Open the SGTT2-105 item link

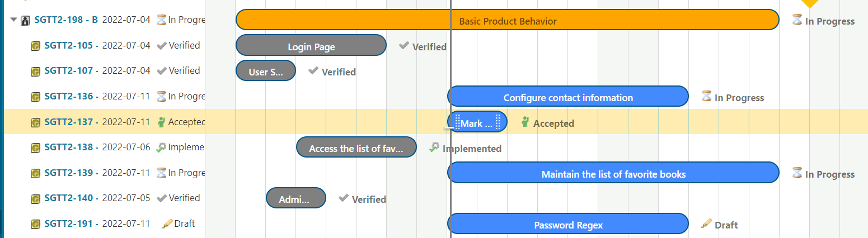click(x=72, y=45)
